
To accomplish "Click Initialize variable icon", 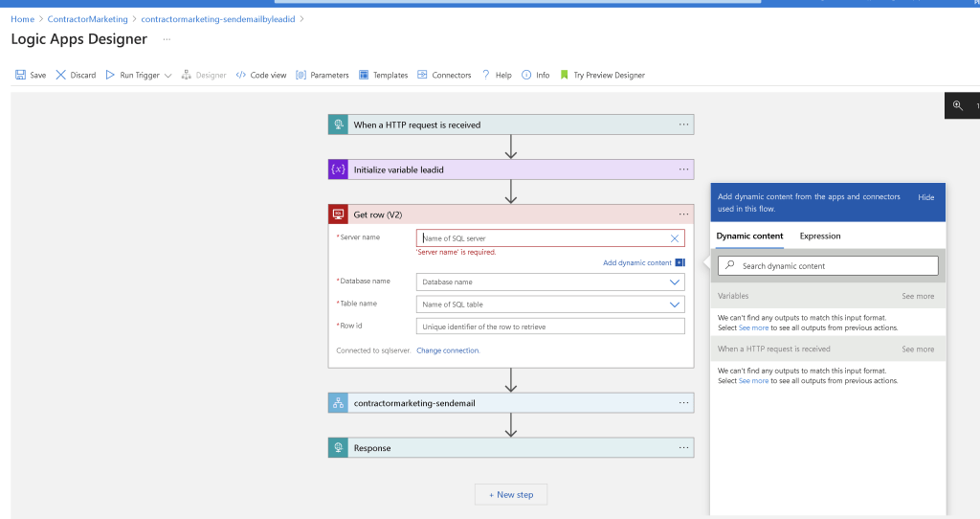I will click(x=338, y=169).
